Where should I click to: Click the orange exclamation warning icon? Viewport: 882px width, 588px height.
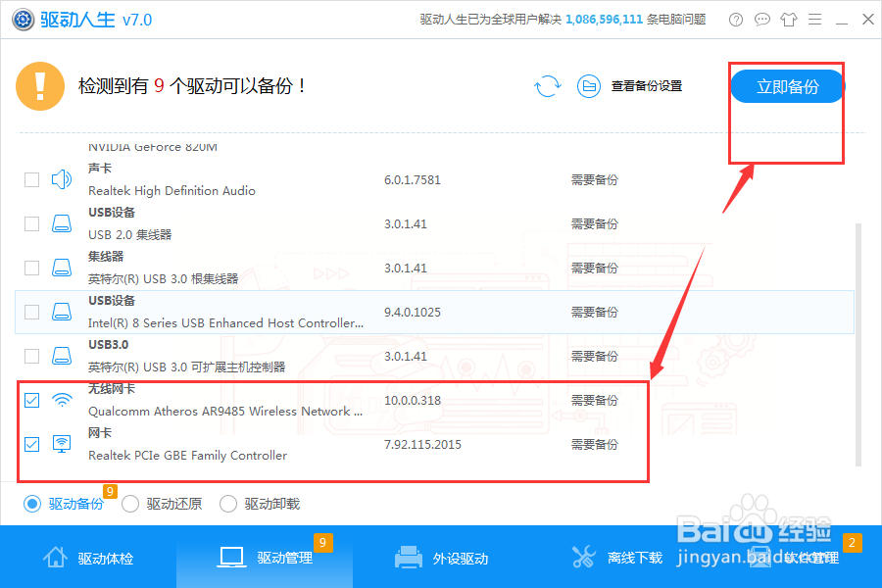pyautogui.click(x=40, y=86)
